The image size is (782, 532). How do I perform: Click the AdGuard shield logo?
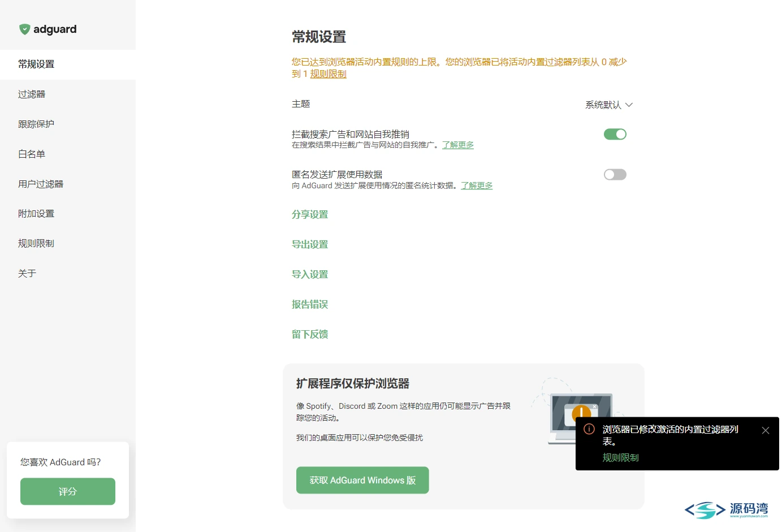click(24, 29)
